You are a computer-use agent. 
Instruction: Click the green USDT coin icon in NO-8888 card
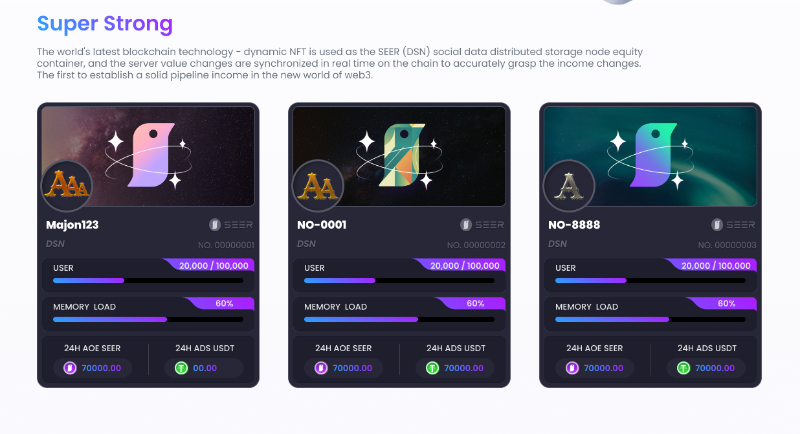(683, 368)
